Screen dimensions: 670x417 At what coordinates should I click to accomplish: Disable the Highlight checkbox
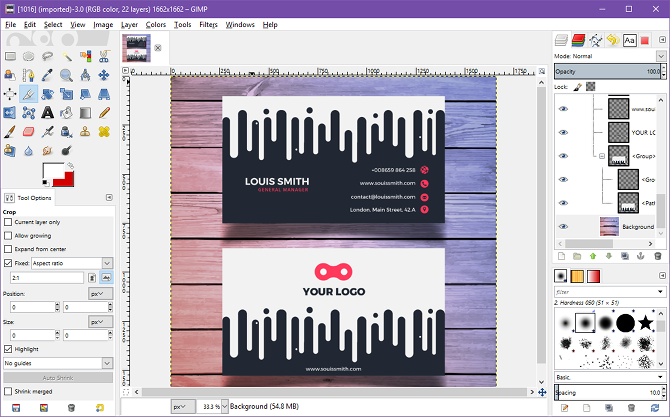(x=8, y=349)
